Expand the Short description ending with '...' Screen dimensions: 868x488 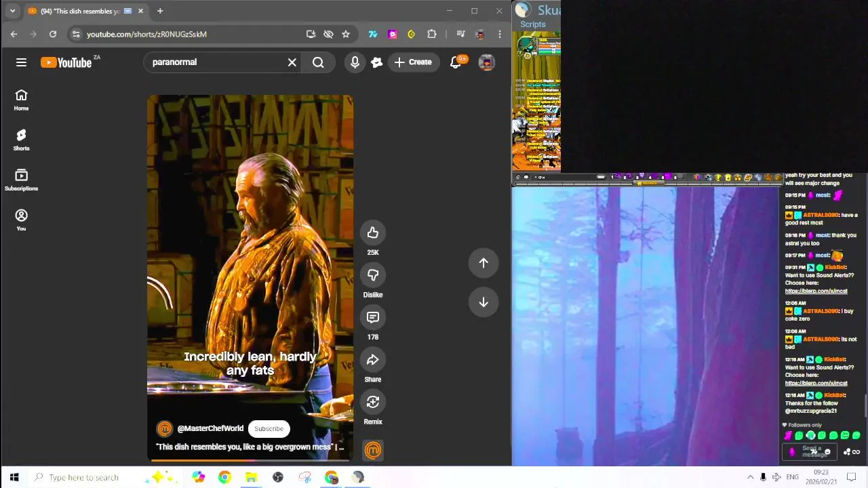250,447
